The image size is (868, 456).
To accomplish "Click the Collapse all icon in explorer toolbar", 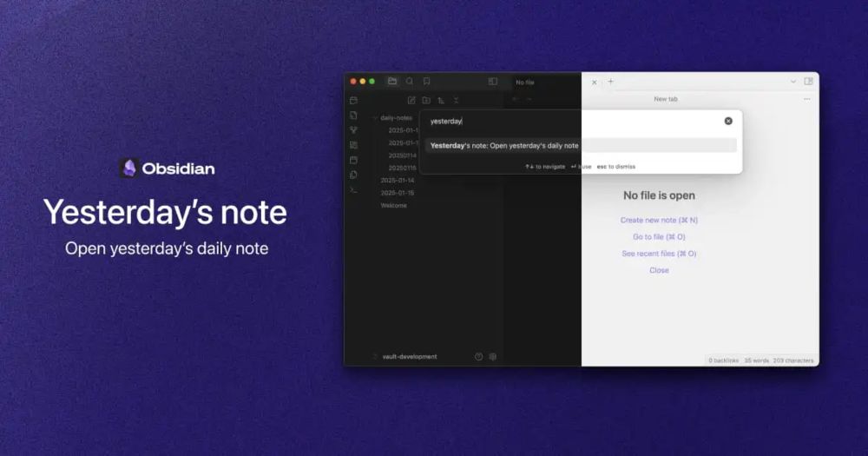I will [x=457, y=100].
